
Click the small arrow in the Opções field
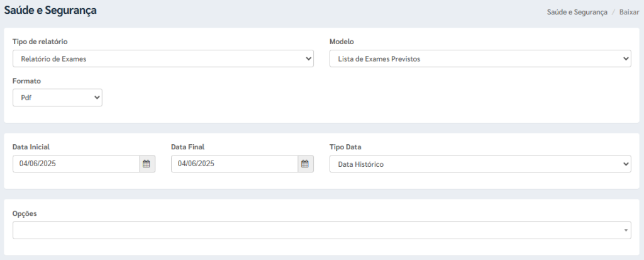[626, 230]
